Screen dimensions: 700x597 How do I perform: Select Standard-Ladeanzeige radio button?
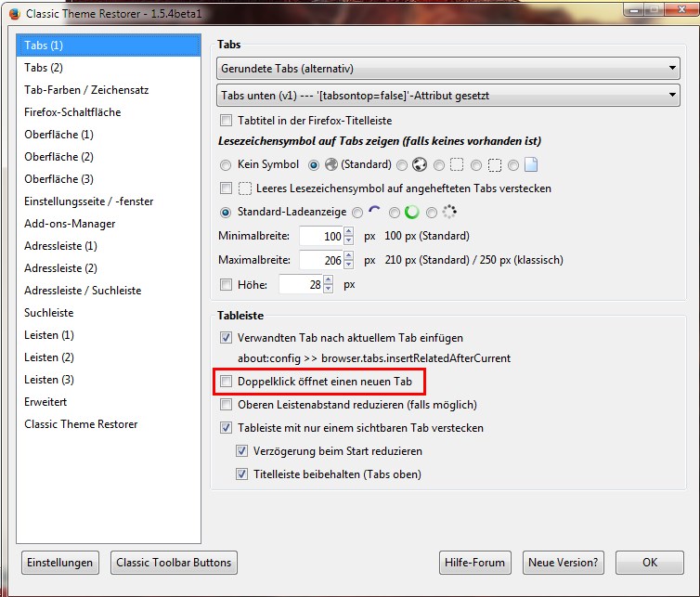[x=226, y=213]
